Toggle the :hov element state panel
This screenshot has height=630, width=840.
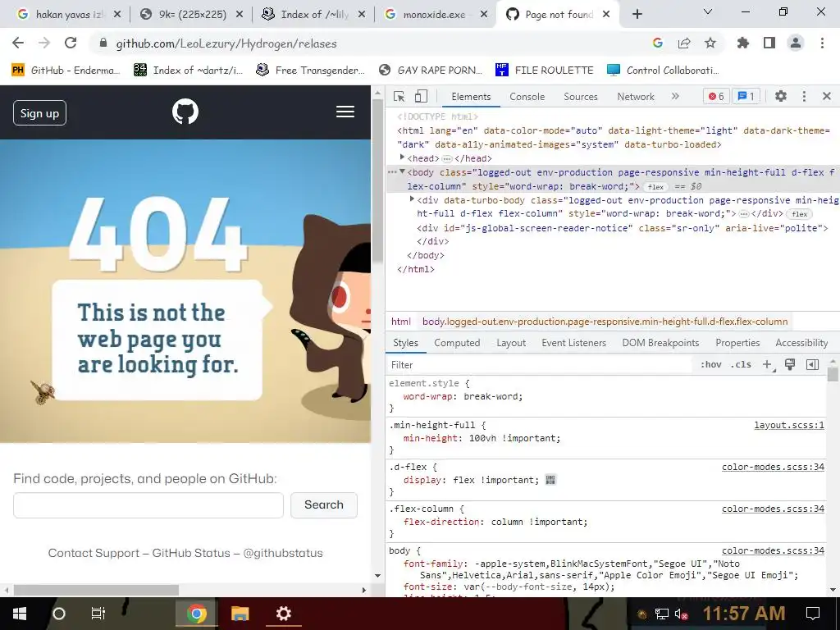pos(710,365)
